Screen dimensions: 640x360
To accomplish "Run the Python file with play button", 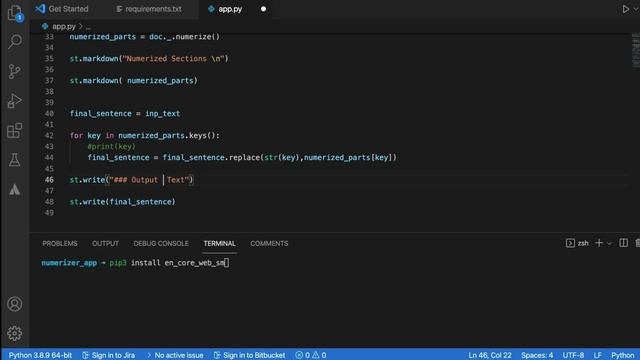I will click(x=625, y=9).
